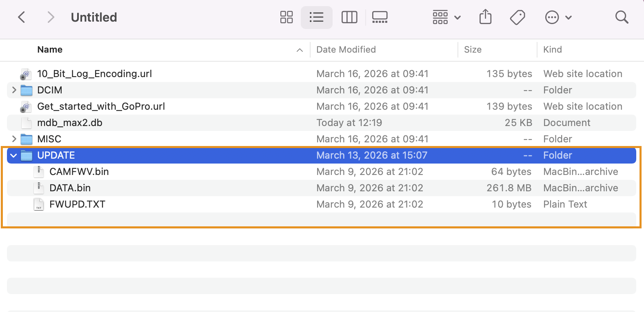Collapse the UPDATE folder
Viewport: 644px width, 312px height.
[x=14, y=155]
